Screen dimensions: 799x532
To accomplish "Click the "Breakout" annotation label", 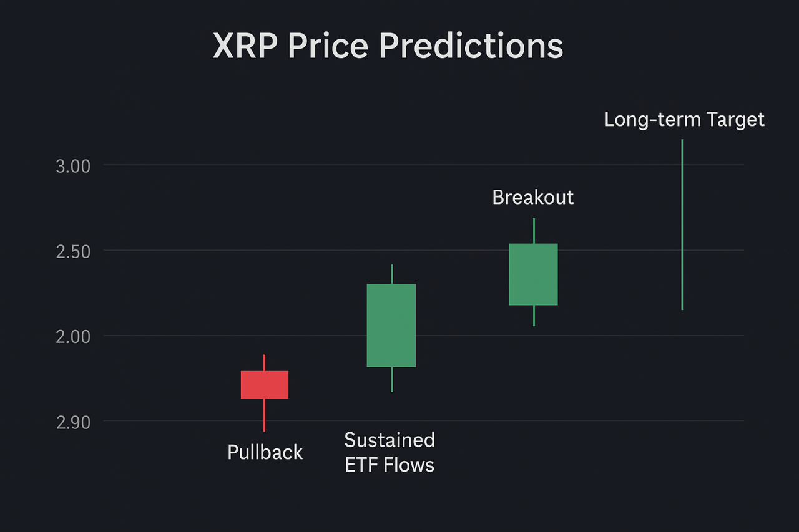I will (532, 198).
